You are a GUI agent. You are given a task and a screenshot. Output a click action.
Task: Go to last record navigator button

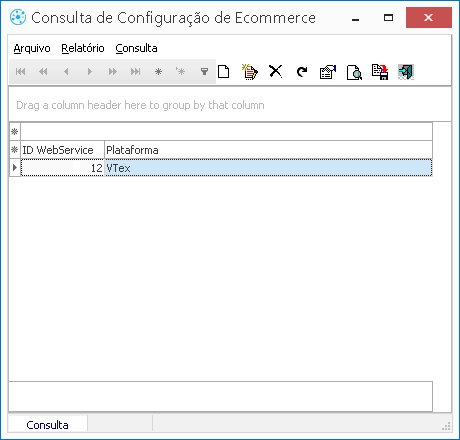point(135,71)
